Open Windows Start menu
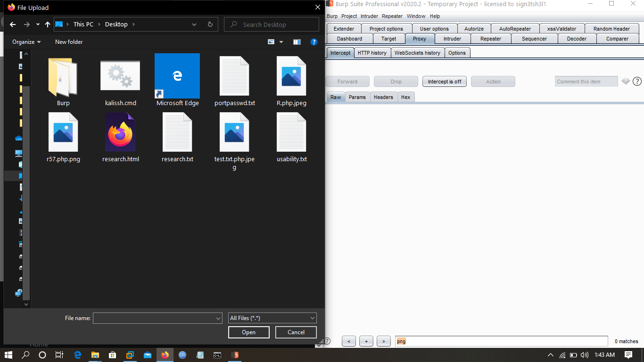Viewport: 644px width, 362px height. [8, 355]
